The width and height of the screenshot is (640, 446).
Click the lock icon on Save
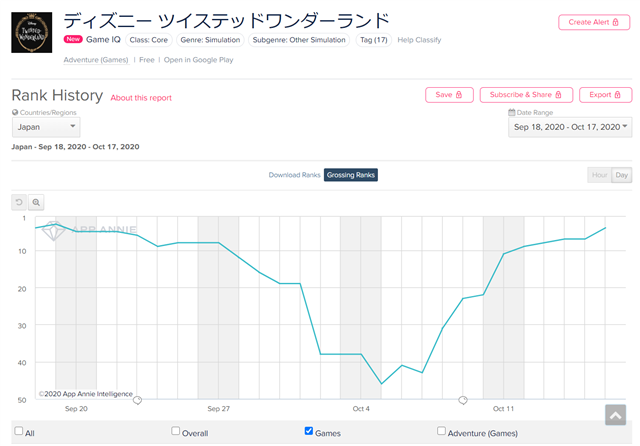(x=459, y=95)
